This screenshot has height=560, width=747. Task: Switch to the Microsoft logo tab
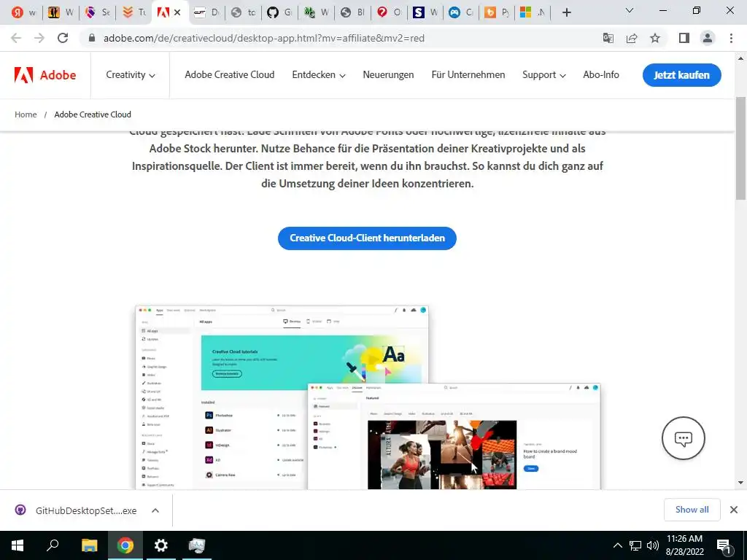pyautogui.click(x=532, y=12)
